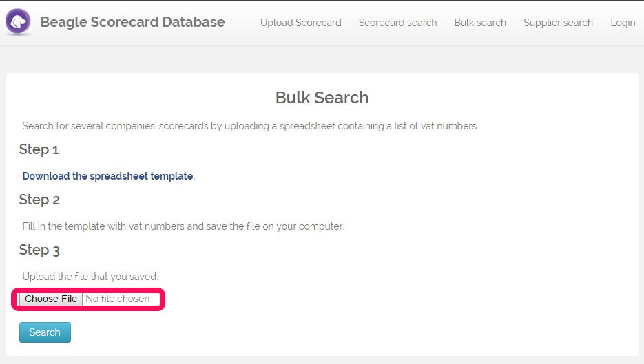The width and height of the screenshot is (644, 364).
Task: Click the word 'Beagle' in the site title
Action: (63, 22)
